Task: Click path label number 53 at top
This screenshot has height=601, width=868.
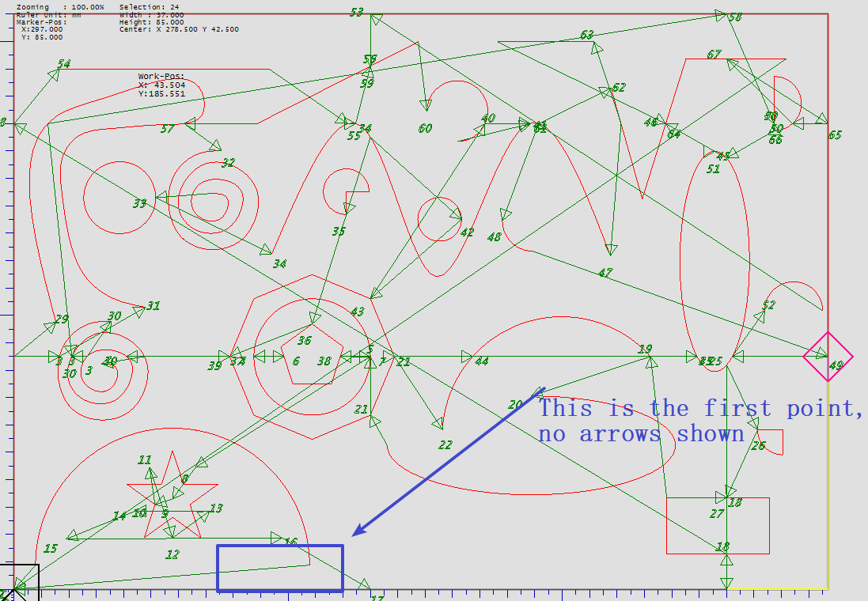Action: pyautogui.click(x=356, y=13)
